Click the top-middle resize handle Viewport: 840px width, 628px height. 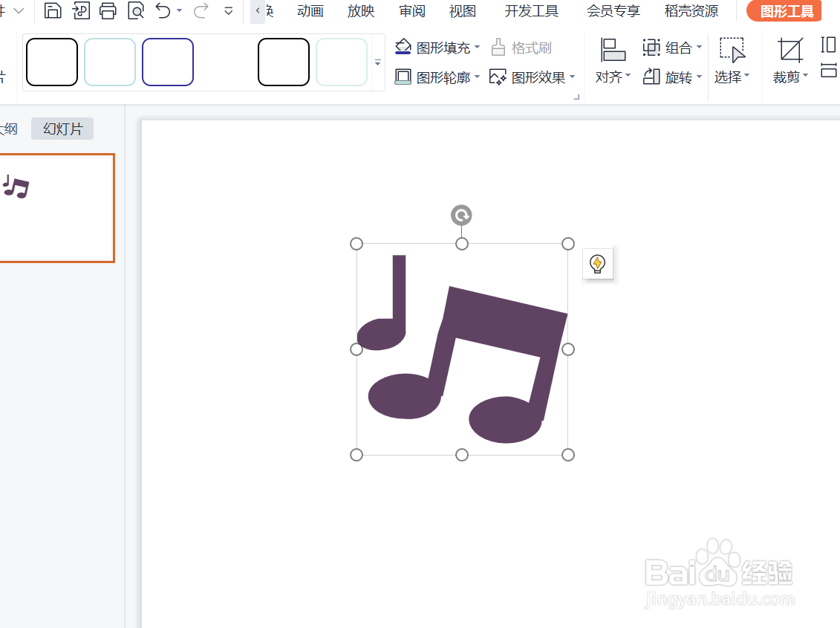[462, 244]
